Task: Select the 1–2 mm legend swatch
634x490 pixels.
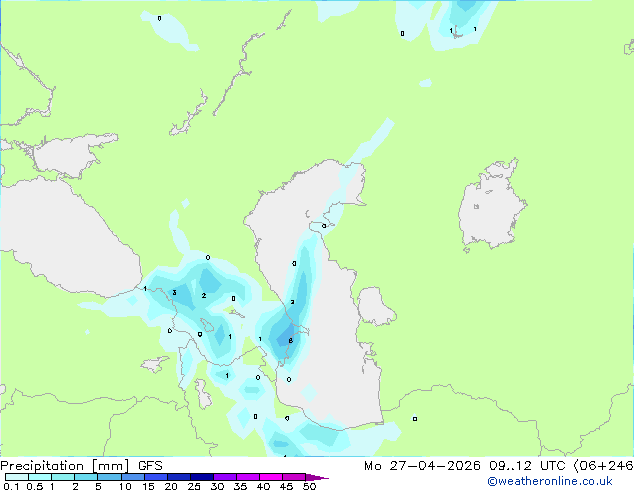Action: 63,477
